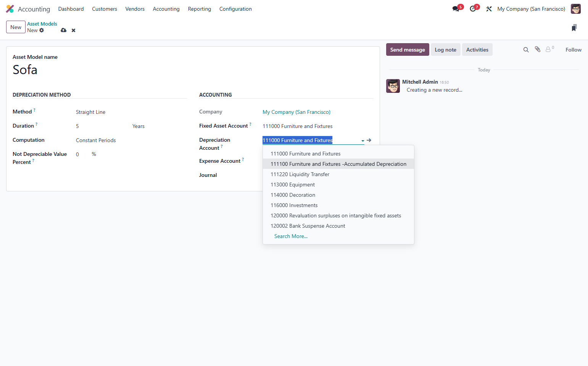
Task: Click Fixed Asset Account help question mark
Action: coord(250,124)
